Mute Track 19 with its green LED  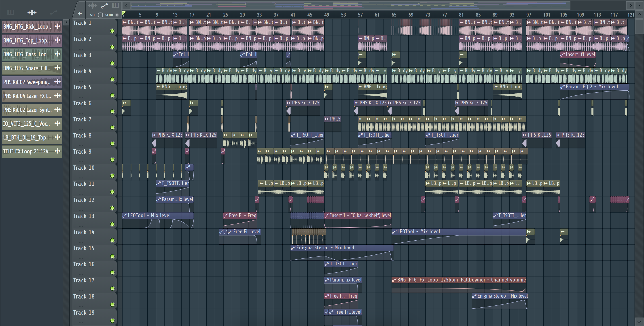coord(112,320)
